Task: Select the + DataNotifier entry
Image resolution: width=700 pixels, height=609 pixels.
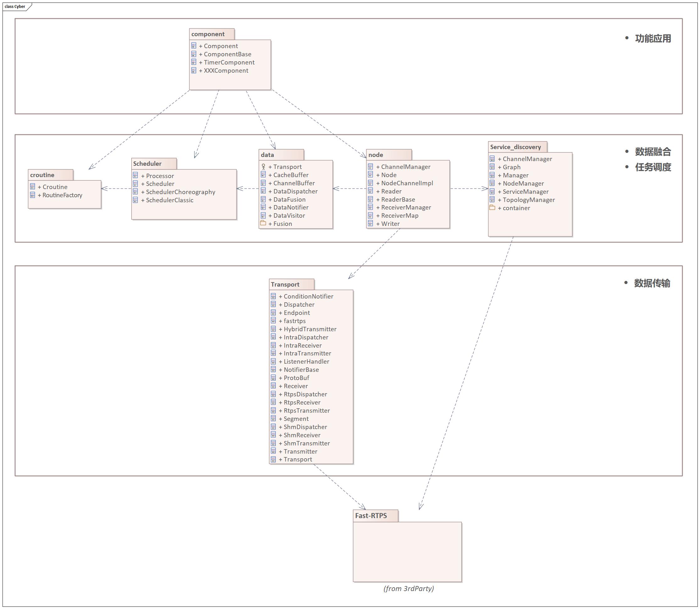Action: 288,207
